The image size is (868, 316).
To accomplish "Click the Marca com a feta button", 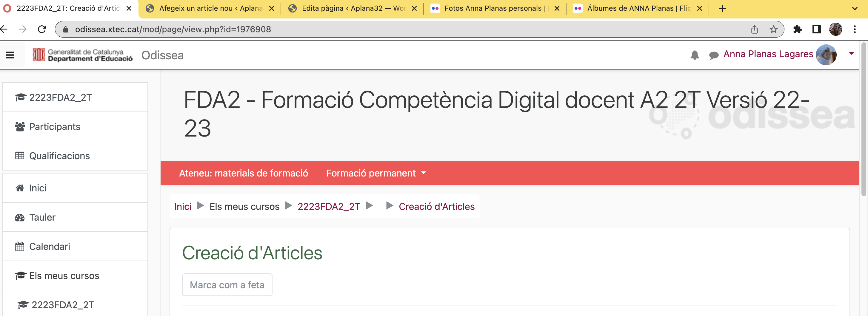I will pos(227,284).
